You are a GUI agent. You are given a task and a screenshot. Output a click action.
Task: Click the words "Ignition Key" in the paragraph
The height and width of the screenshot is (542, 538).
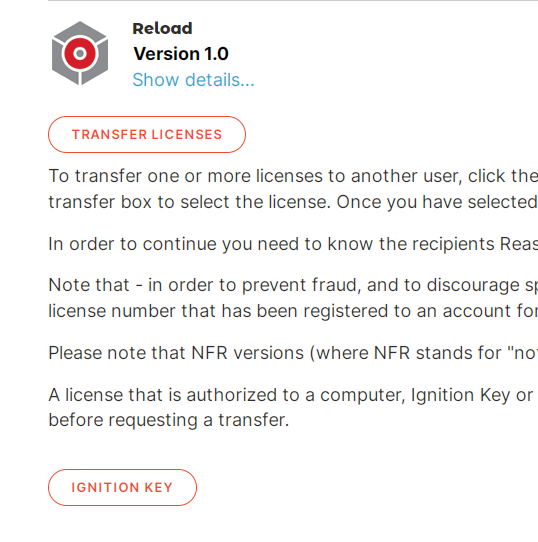460,395
